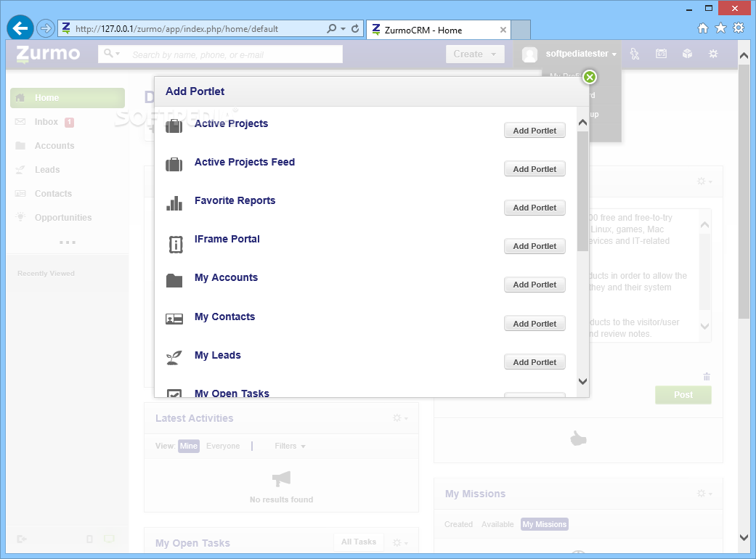Select the IFrame Portal title text
The height and width of the screenshot is (559, 756).
coord(227,239)
